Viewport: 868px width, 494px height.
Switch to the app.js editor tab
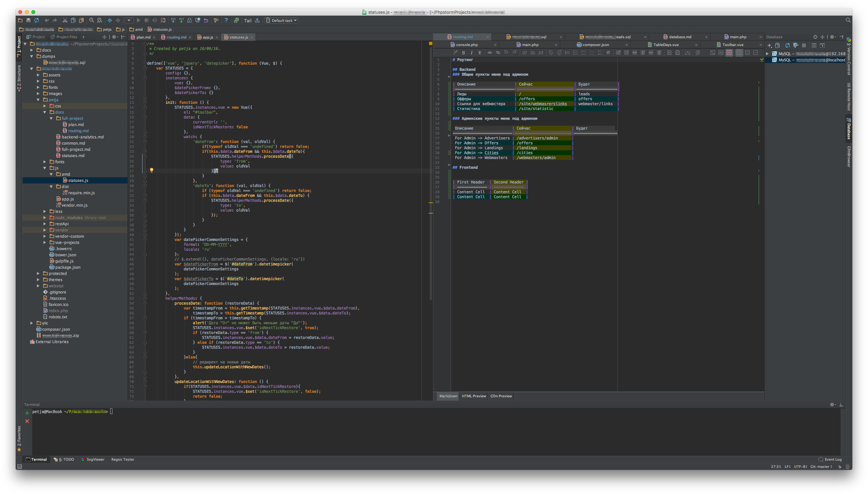pyautogui.click(x=208, y=37)
